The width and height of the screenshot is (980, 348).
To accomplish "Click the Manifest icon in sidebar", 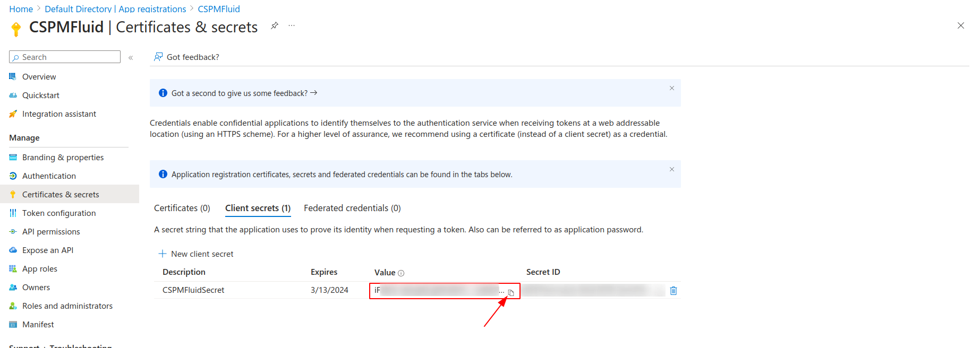I will pyautogui.click(x=12, y=324).
